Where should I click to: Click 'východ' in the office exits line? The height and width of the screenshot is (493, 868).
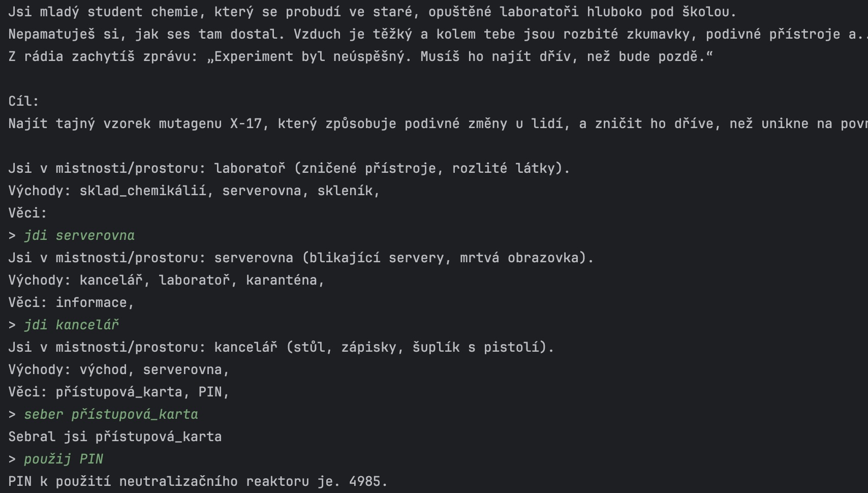point(103,369)
